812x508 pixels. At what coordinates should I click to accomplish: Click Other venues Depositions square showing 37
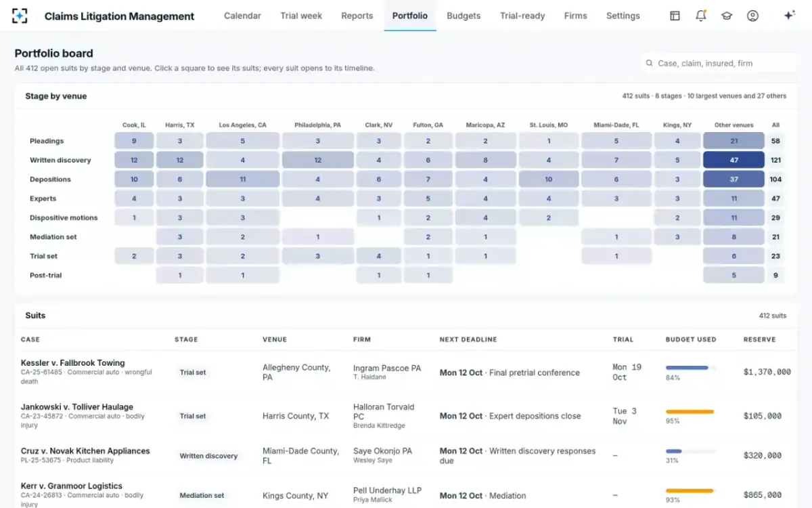click(734, 179)
